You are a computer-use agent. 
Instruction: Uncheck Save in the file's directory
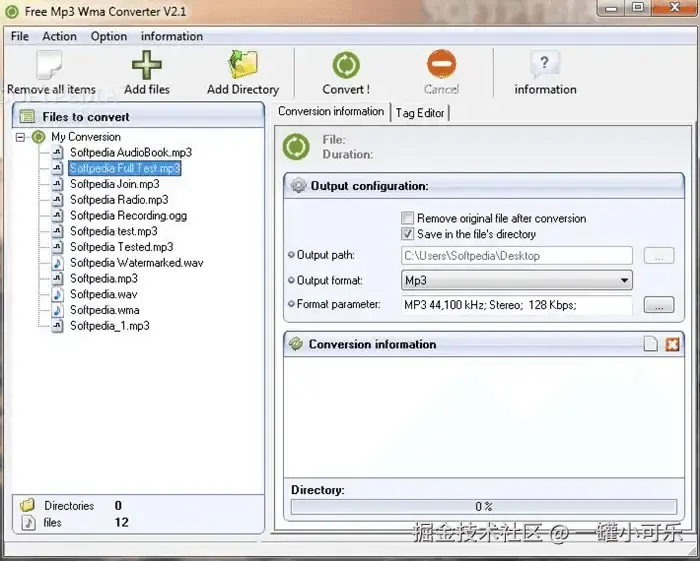[x=407, y=234]
